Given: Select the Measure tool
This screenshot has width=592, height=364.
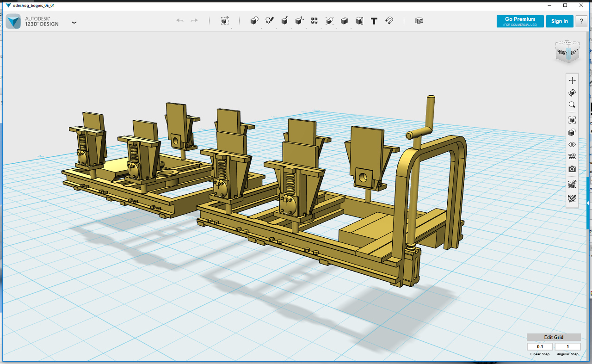Looking at the screenshot, I should 359,21.
